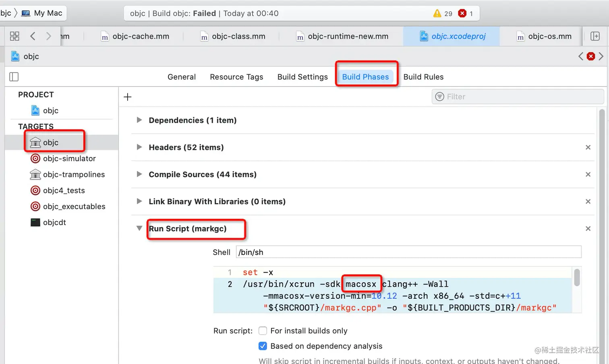Image resolution: width=609 pixels, height=364 pixels.
Task: Click the Shell /bin/sh text field
Action: (409, 252)
